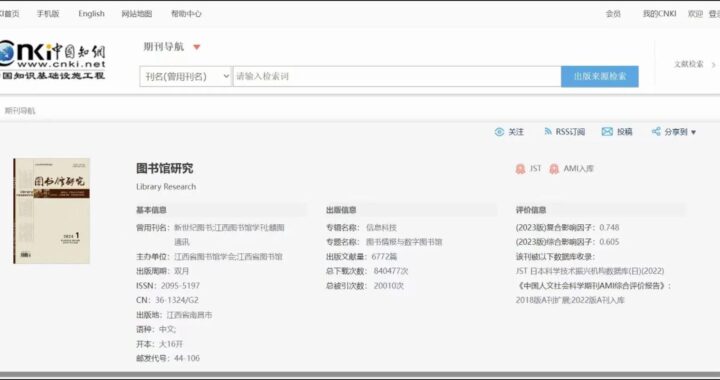
Task: Open the 刊名(曾用刊名) search field selector
Action: coord(186,76)
